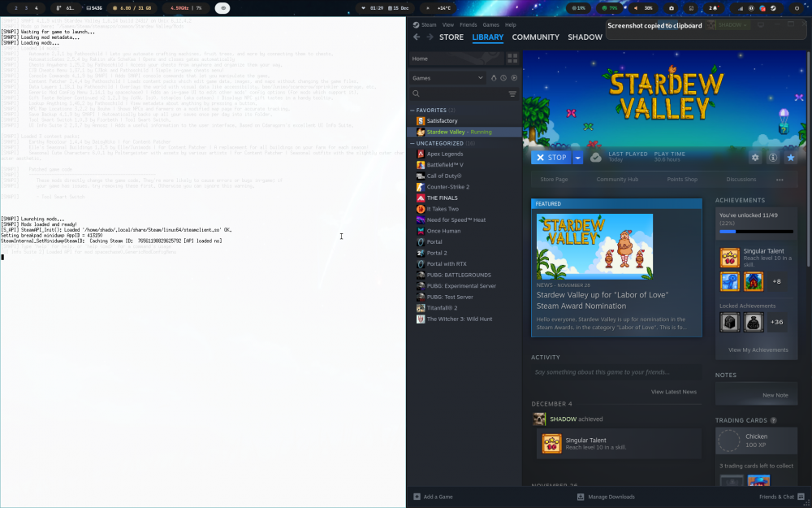Click the Counter-Strike 2 game icon

421,187
